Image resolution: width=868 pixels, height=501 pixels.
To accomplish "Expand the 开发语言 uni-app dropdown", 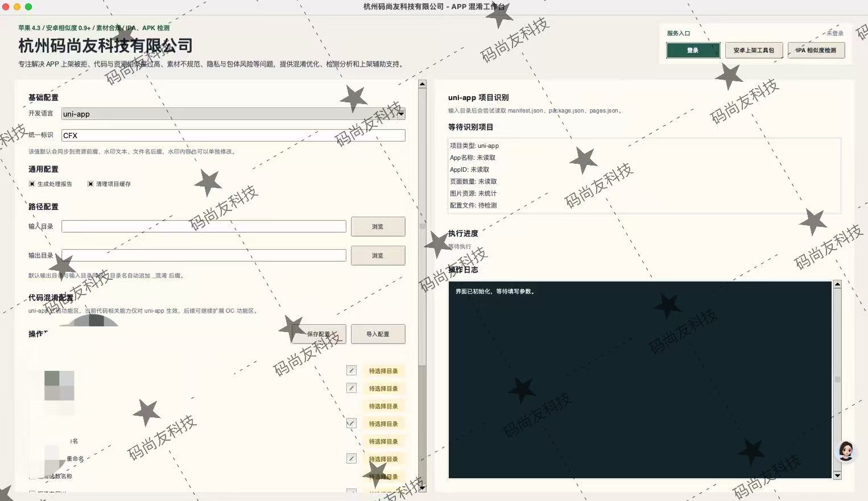I will 233,114.
